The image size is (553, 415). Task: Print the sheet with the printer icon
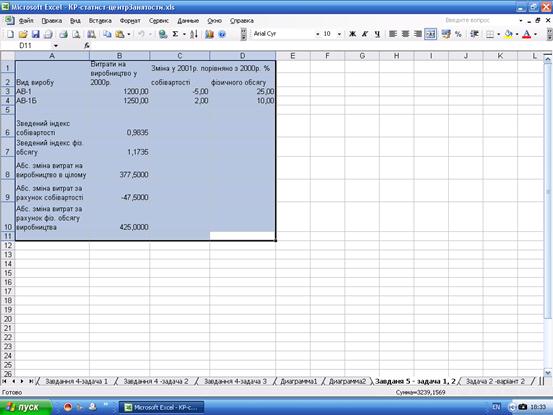(x=63, y=34)
